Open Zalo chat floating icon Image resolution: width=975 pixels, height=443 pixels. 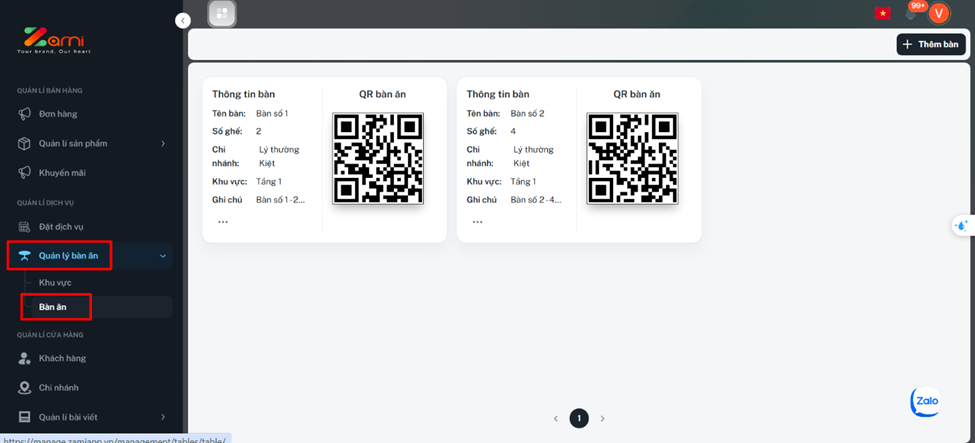click(925, 401)
